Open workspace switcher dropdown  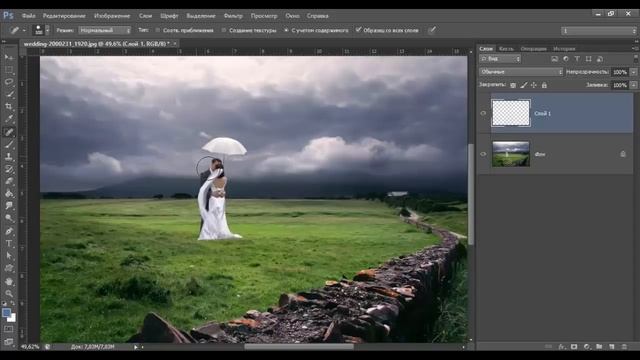click(598, 31)
